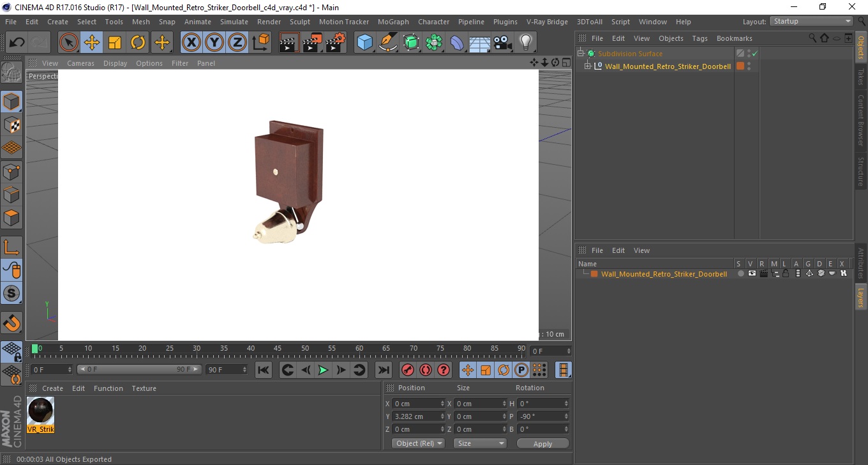Step the X position spinner
868x465 pixels.
(x=443, y=404)
